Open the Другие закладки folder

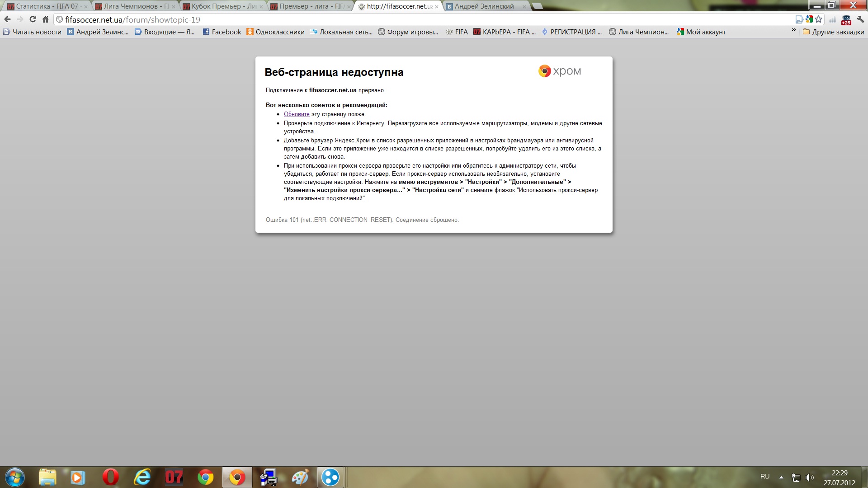(833, 32)
